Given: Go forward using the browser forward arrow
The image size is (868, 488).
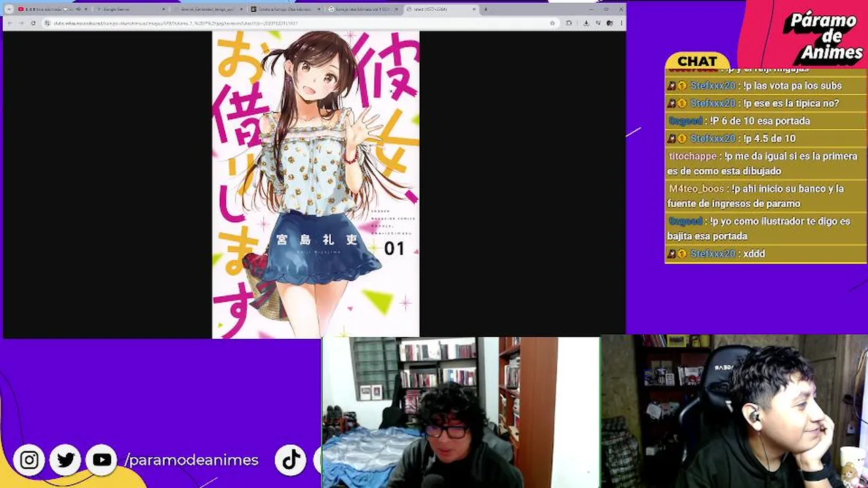Looking at the screenshot, I should 21,23.
